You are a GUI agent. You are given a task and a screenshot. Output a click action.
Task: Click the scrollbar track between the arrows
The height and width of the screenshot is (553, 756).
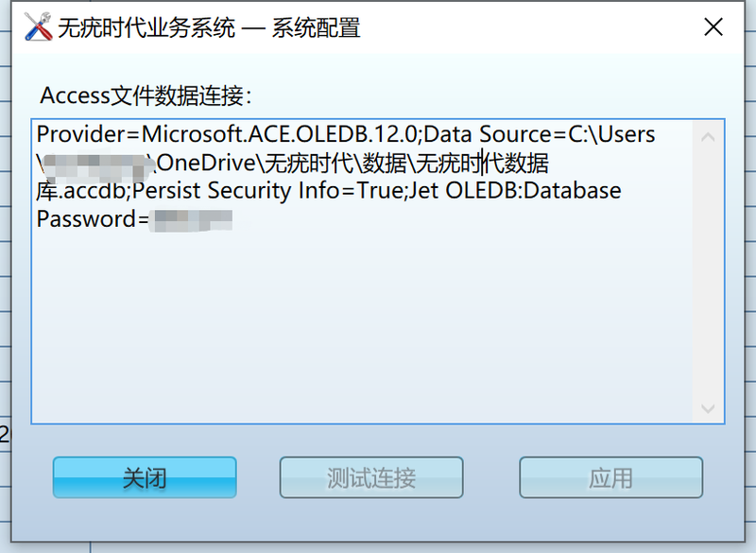click(x=708, y=272)
